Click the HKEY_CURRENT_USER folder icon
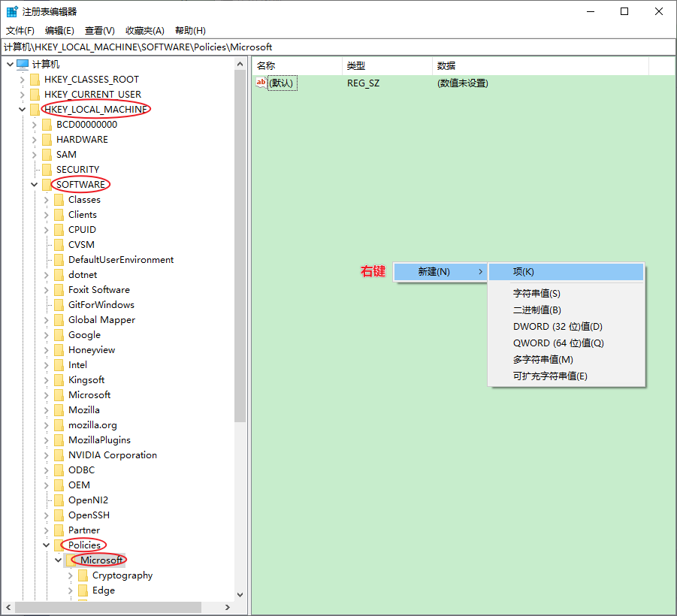The height and width of the screenshot is (616, 677). click(35, 95)
